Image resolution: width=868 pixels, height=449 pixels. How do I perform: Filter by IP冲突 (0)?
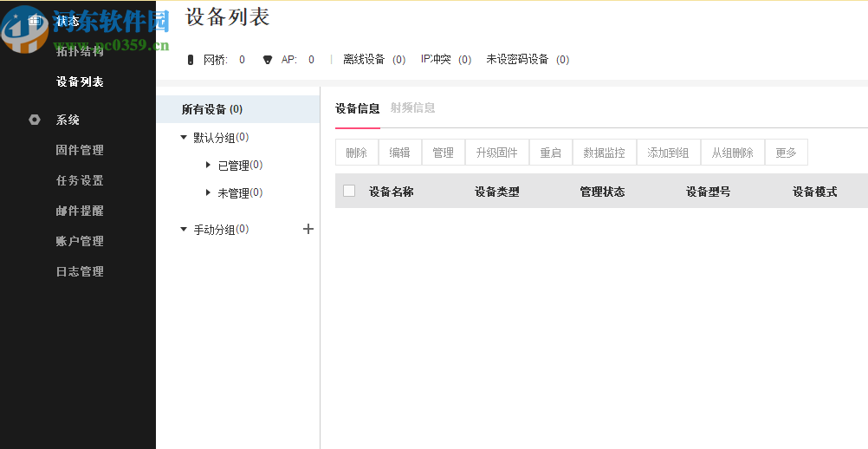[x=446, y=59]
